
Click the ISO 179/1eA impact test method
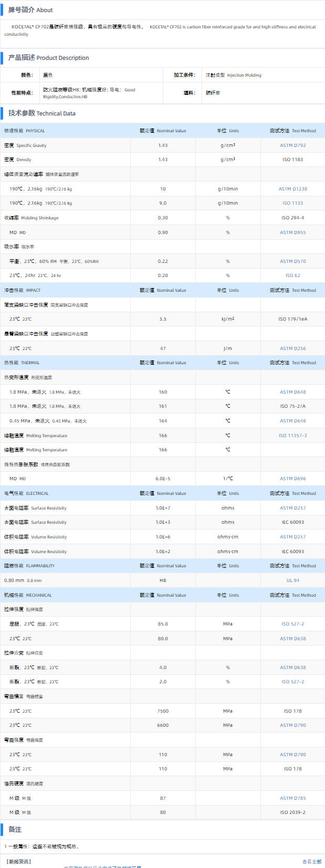(x=292, y=319)
